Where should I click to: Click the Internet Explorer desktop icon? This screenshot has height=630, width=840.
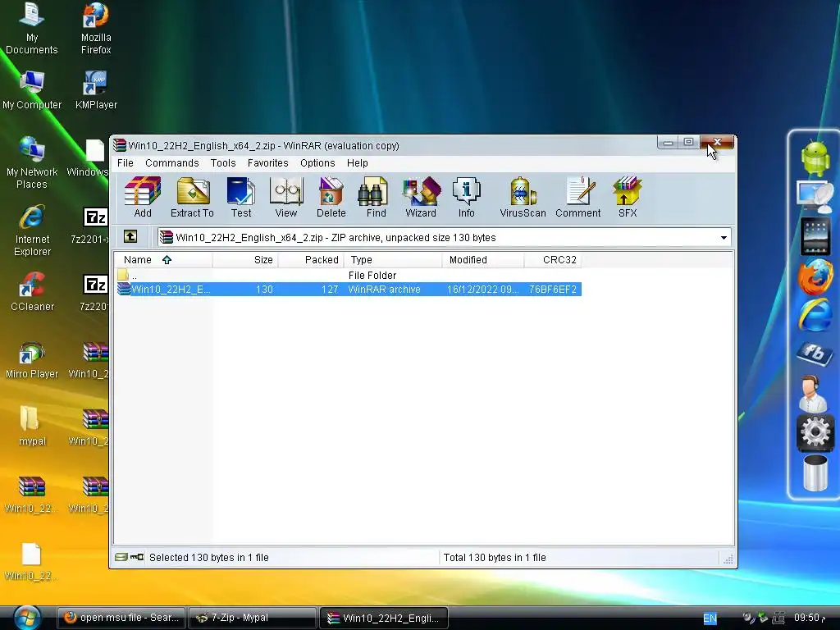pos(32,231)
